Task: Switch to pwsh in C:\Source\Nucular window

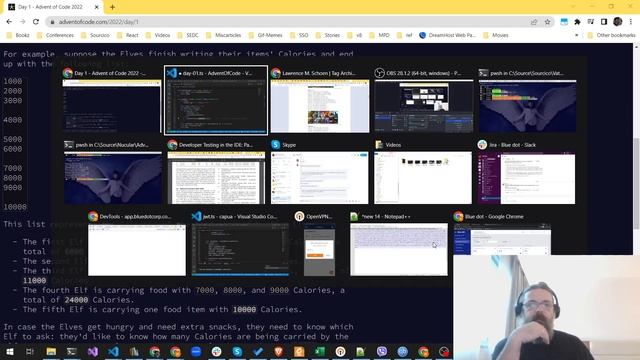Action: [x=113, y=172]
